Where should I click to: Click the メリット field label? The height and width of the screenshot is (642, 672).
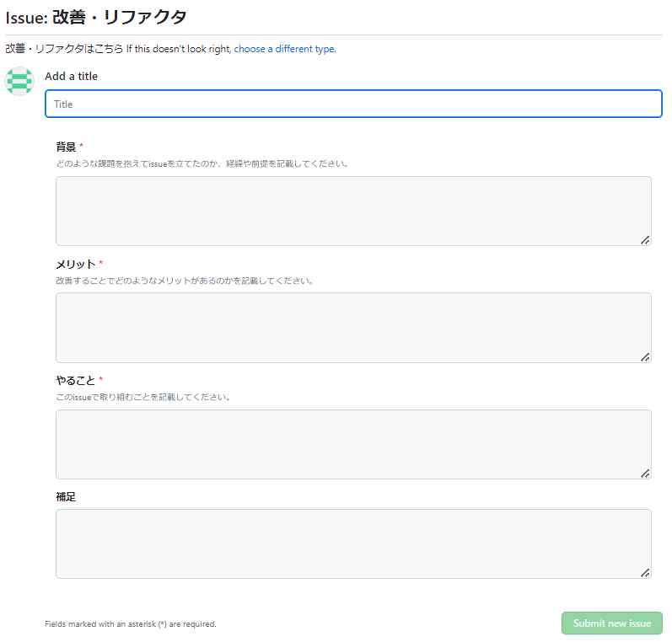pos(76,265)
